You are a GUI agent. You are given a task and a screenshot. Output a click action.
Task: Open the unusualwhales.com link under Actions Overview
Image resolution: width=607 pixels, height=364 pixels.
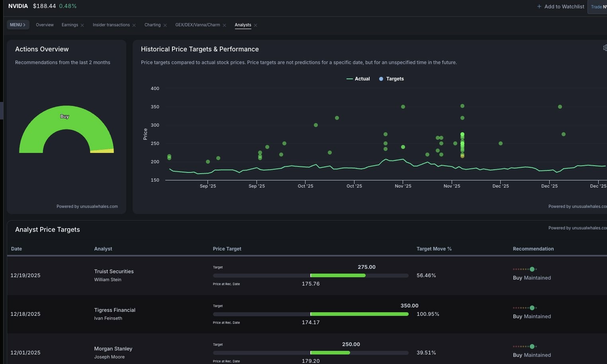tap(87, 206)
